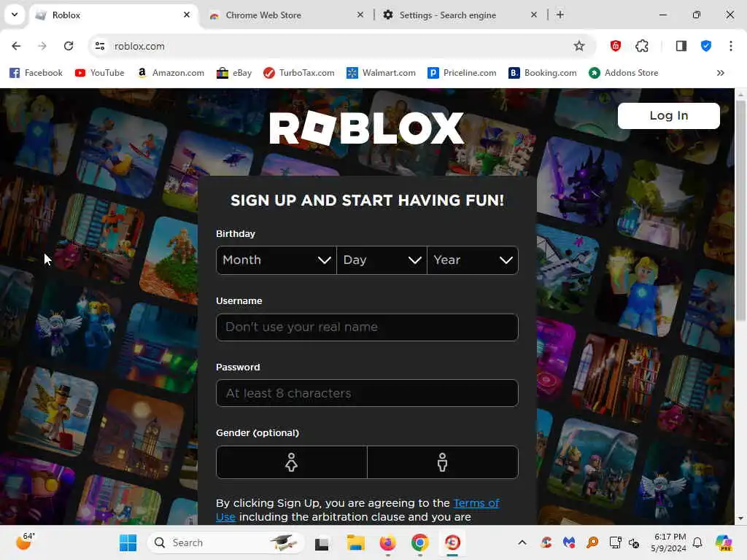This screenshot has width=747, height=560.
Task: Open the Addons Store bookmark
Action: [x=624, y=73]
